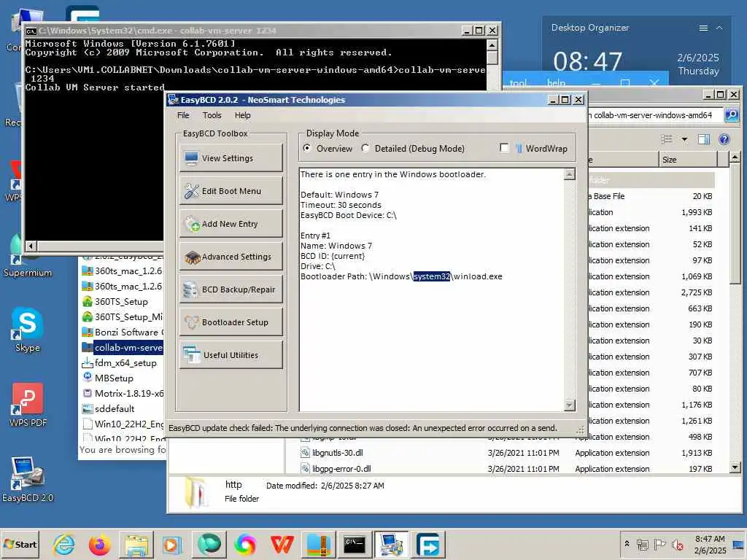Open the EasyBCD Help menu
The height and width of the screenshot is (560, 747).
[242, 115]
